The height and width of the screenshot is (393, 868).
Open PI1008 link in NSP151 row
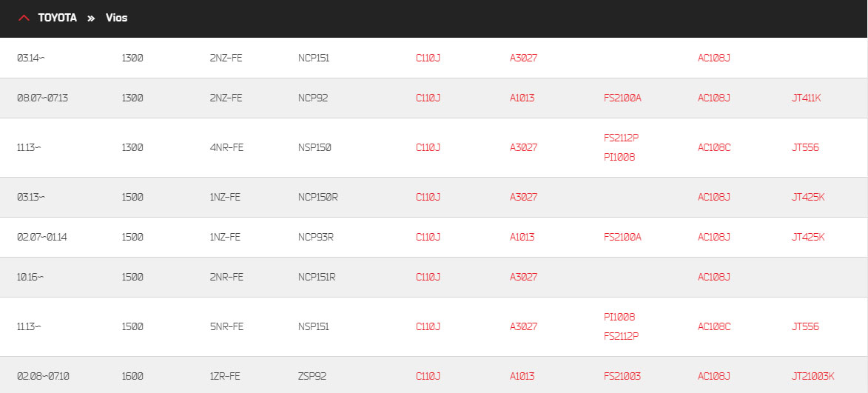[x=619, y=318]
